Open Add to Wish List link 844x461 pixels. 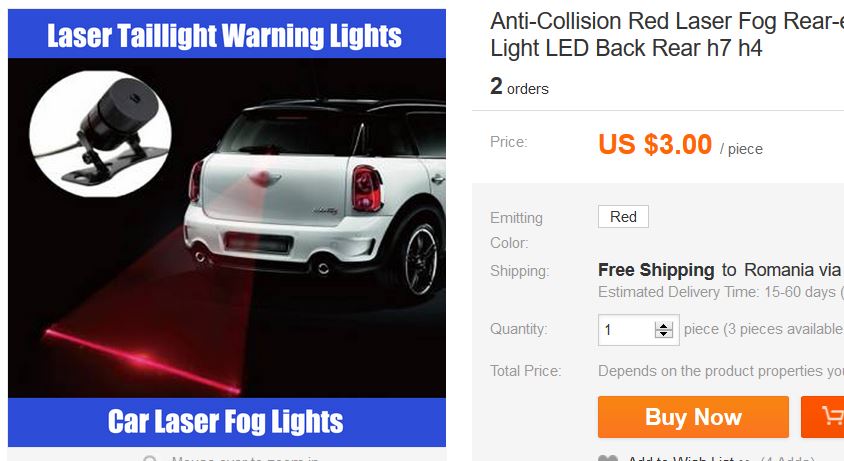[x=680, y=458]
